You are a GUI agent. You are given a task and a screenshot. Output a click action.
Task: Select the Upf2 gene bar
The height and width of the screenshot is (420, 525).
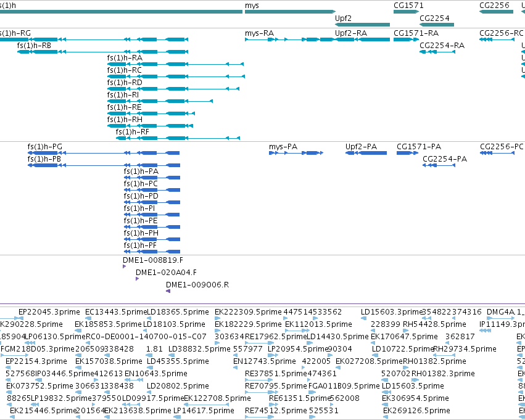[362, 25]
